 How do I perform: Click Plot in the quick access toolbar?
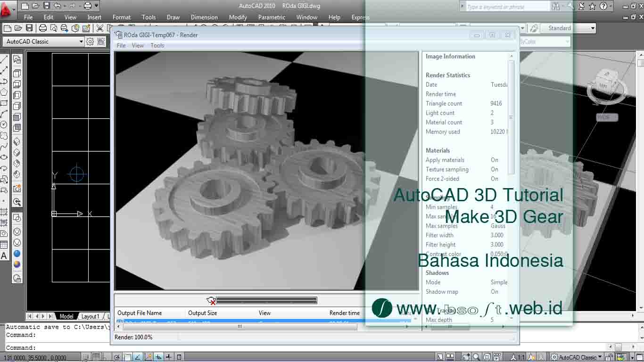[87, 6]
